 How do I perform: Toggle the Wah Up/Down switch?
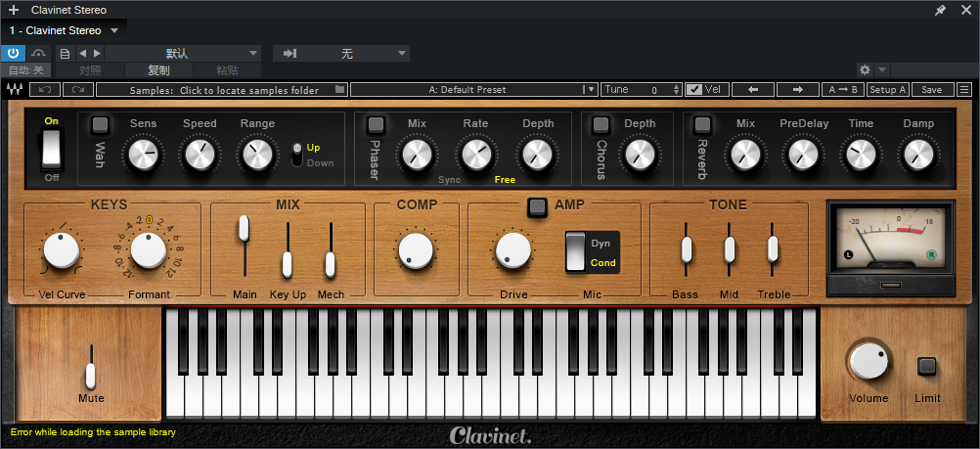pyautogui.click(x=298, y=156)
